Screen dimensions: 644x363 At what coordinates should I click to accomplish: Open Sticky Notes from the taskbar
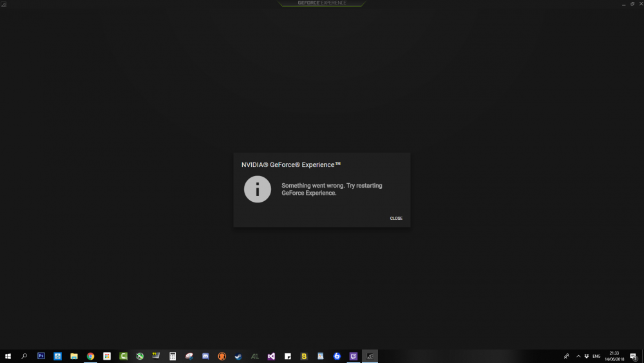287,356
